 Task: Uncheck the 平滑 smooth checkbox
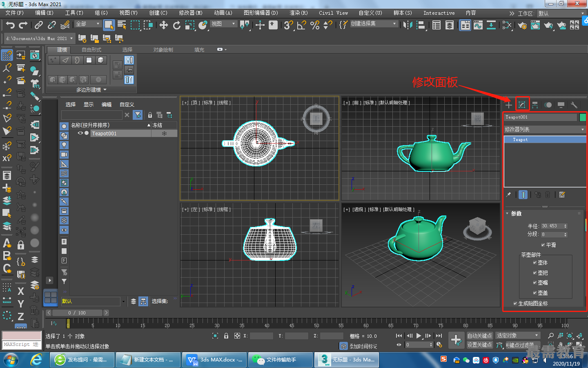click(543, 245)
